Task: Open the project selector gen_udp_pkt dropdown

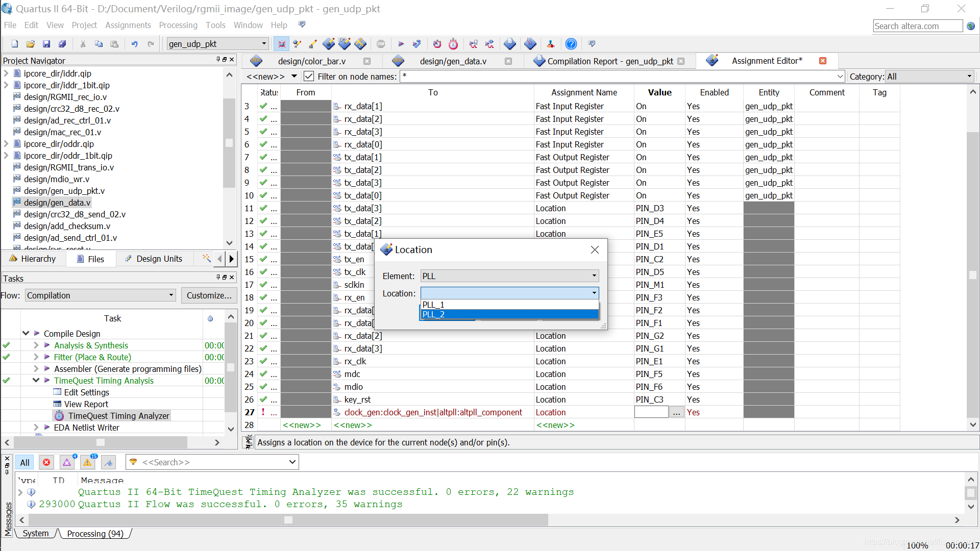Action: [217, 44]
